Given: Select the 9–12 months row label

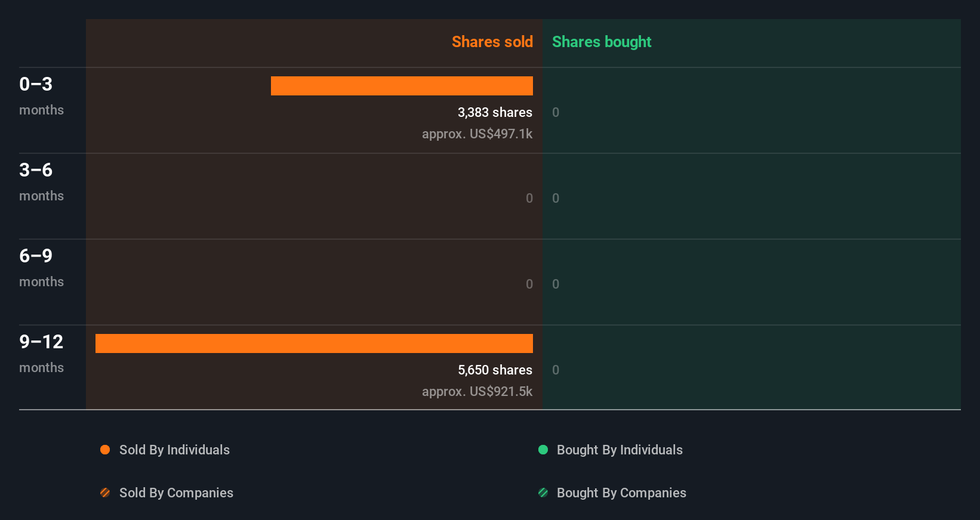Looking at the screenshot, I should (x=41, y=353).
